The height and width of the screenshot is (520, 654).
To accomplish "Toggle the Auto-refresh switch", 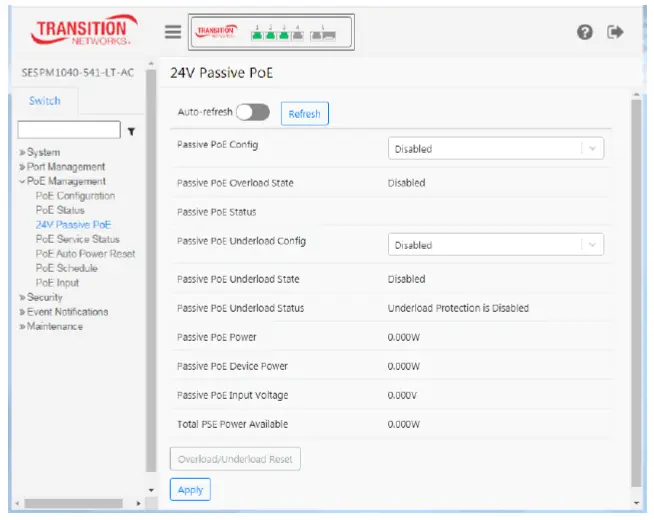I will (x=253, y=112).
